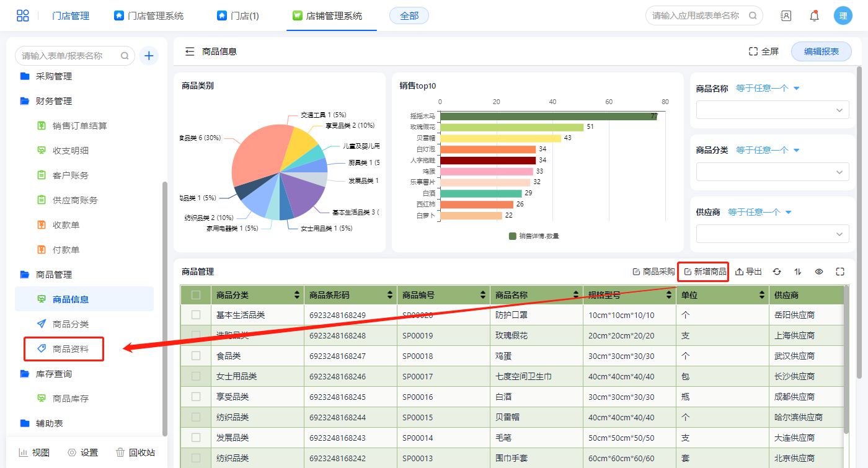Select the checkbox for 食品类 row

point(196,356)
